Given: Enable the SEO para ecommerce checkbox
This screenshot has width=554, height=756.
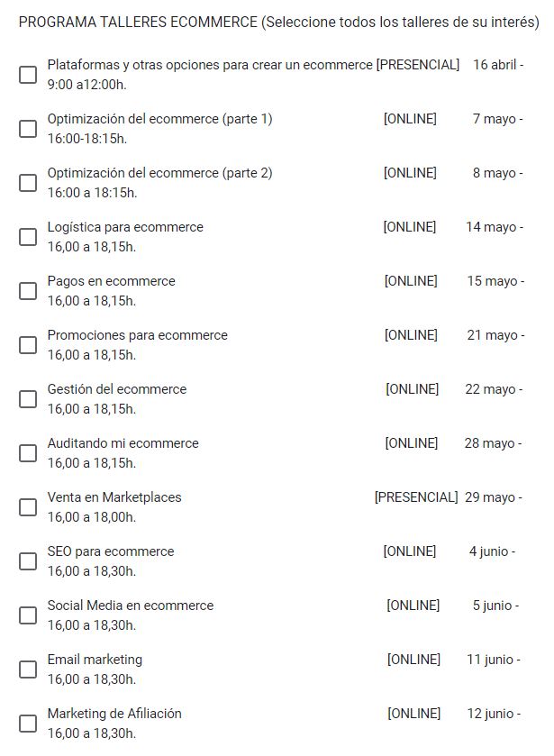Looking at the screenshot, I should click(x=28, y=560).
